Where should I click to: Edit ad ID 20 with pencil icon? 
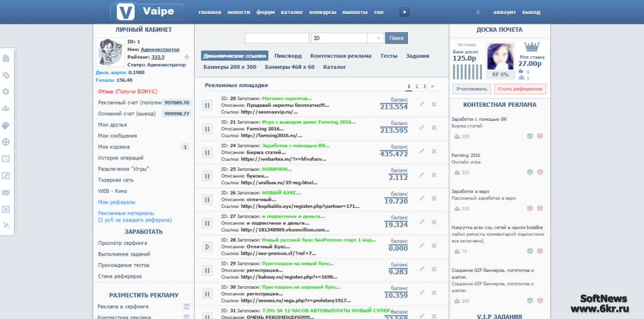pos(421,104)
